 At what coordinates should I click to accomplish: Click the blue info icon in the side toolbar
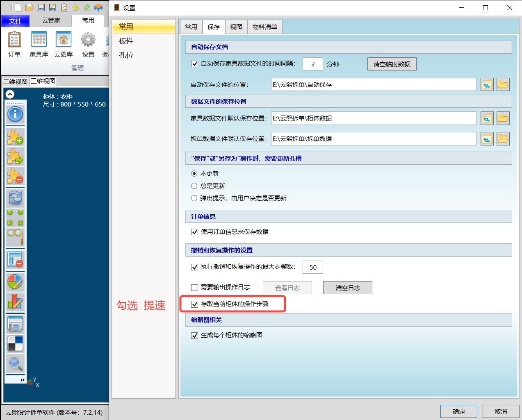click(x=15, y=114)
